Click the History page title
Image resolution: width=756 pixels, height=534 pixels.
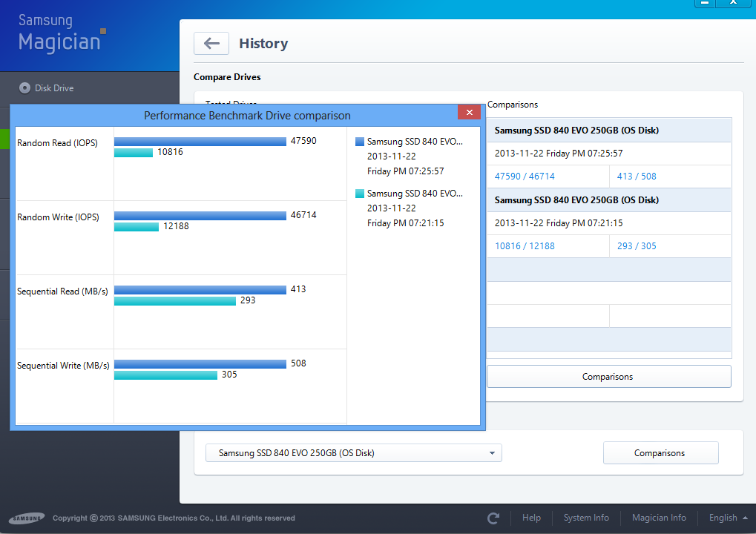point(263,43)
